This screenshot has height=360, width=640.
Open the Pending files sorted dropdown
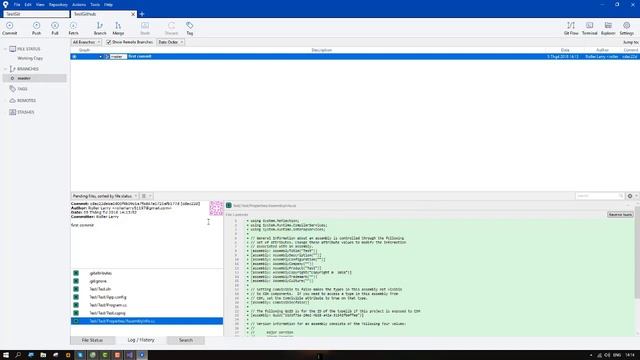[105, 196]
